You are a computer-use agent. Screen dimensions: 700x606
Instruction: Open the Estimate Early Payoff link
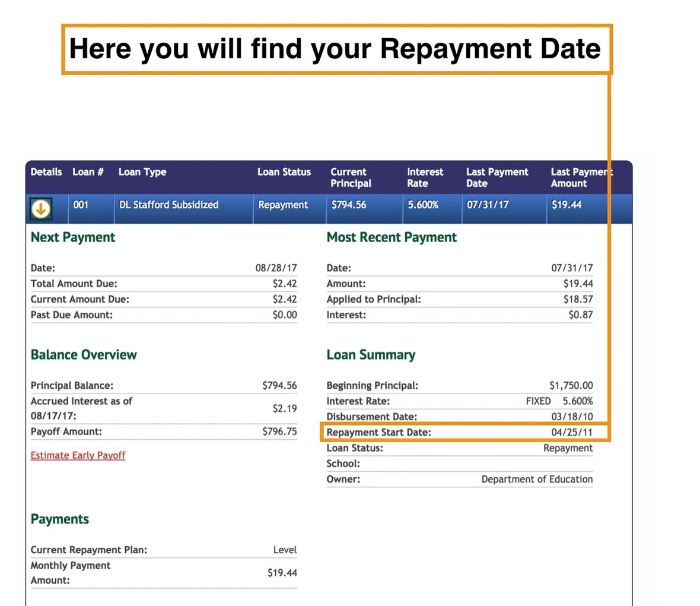(77, 455)
